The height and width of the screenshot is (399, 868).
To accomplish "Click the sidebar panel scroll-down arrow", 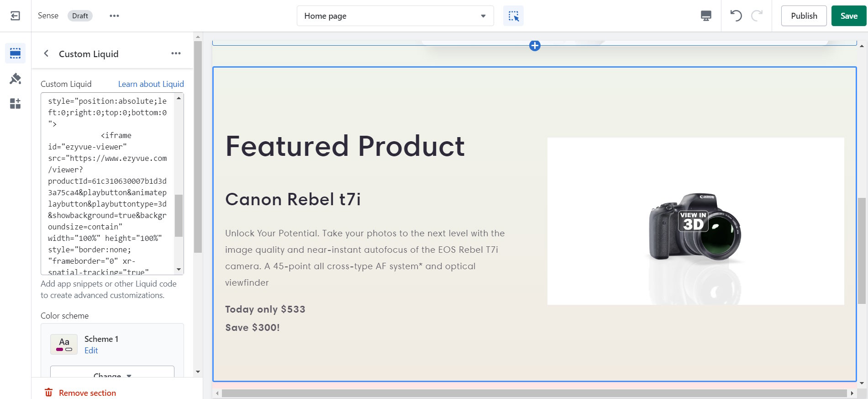I will [x=198, y=372].
